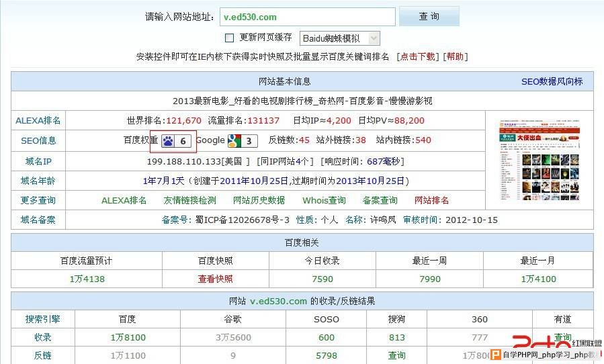
Task: Click the IP address 199.188.110.133
Action: tap(184, 161)
